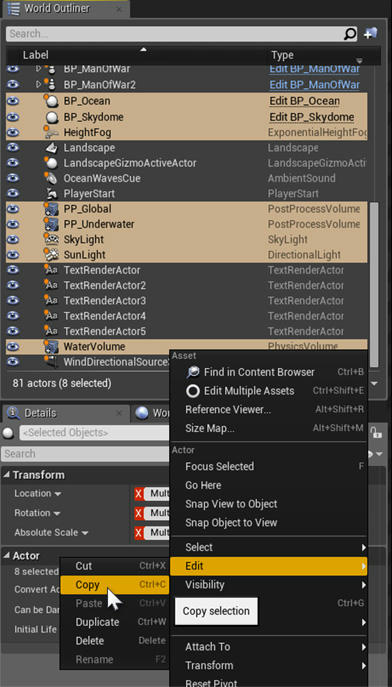Screen dimensions: 392x687
Task: Open the Edit BP_Skydome link
Action: (311, 117)
